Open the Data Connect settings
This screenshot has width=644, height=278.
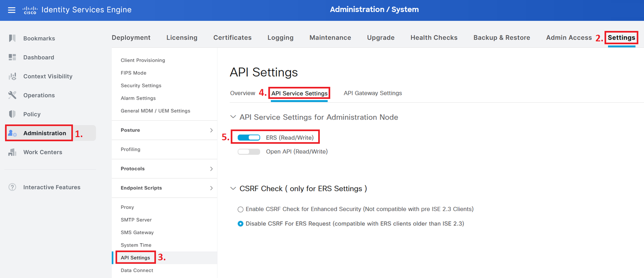point(137,270)
